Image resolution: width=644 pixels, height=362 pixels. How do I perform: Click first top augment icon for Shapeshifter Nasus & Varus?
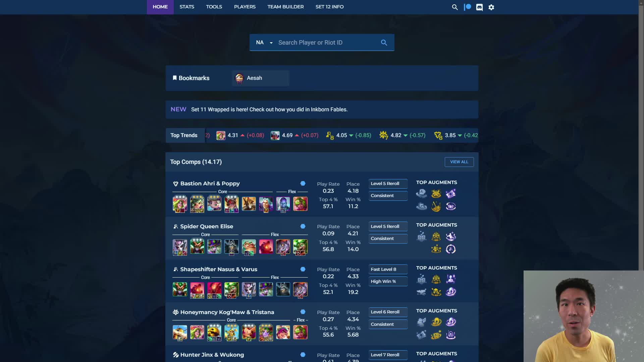[422, 279]
